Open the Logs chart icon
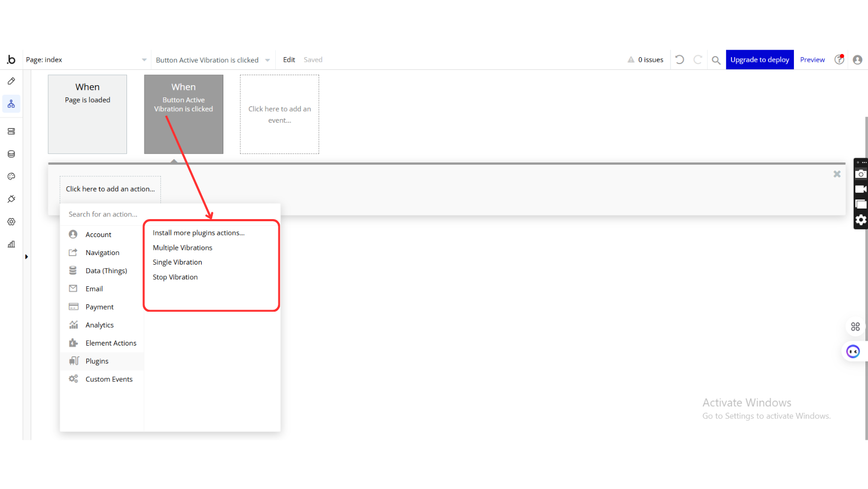Image resolution: width=868 pixels, height=489 pixels. point(11,244)
